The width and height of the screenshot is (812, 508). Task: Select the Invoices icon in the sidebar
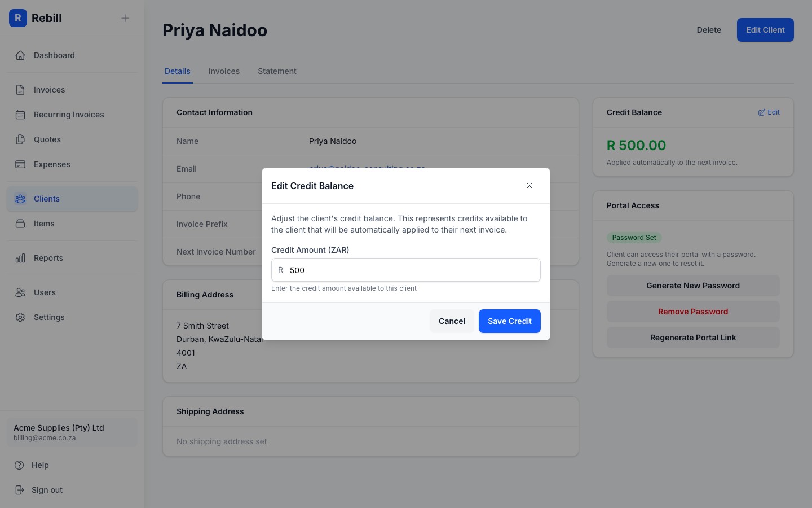[x=20, y=90]
